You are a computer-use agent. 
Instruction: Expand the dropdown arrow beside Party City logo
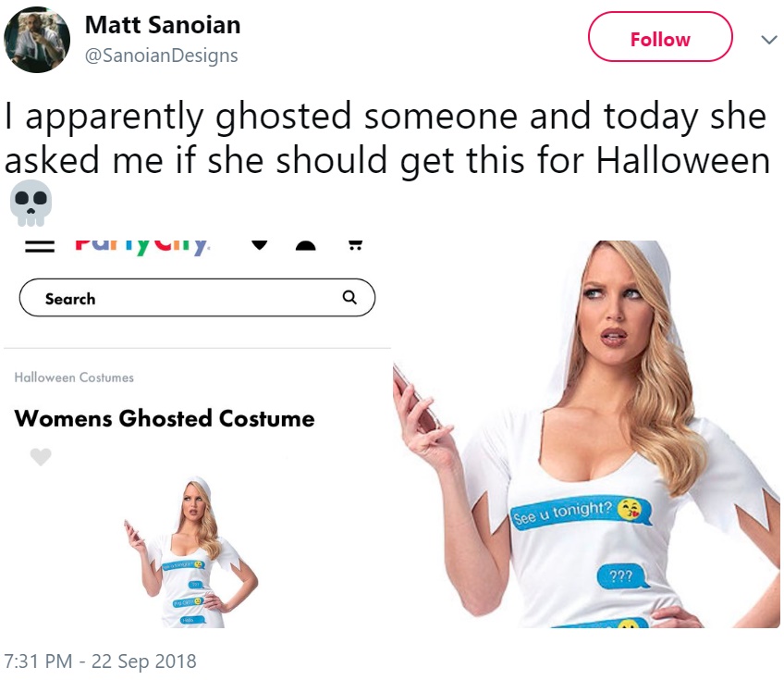pos(260,245)
